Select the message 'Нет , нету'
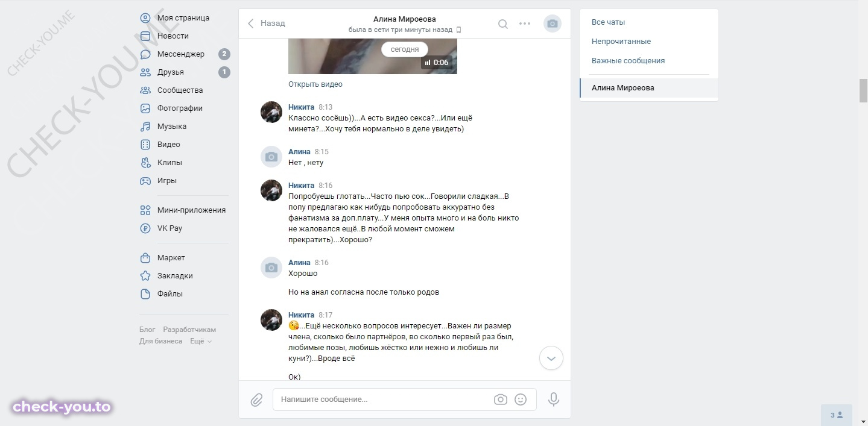This screenshot has height=426, width=868. coord(306,163)
